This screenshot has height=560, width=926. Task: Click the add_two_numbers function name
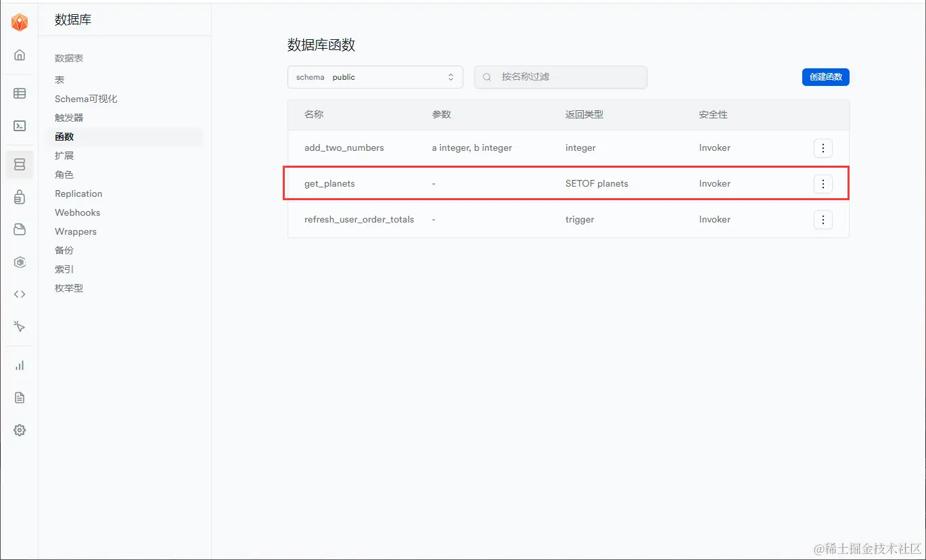tap(344, 148)
